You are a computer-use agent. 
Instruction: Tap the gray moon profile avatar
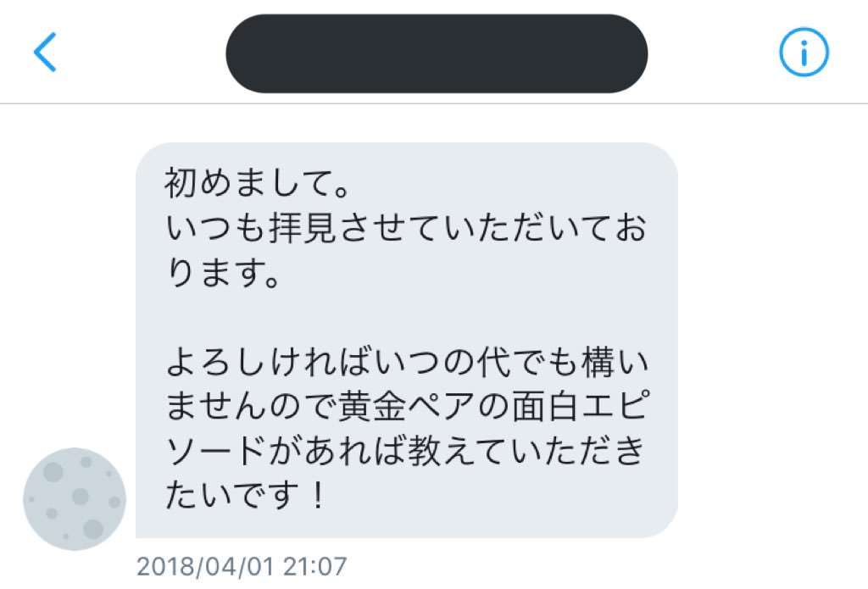coord(75,499)
